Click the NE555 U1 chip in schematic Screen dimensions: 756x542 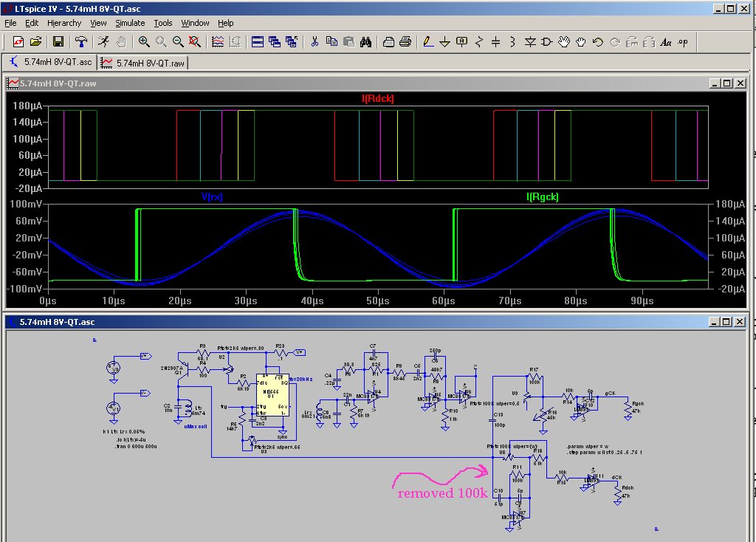pyautogui.click(x=272, y=394)
